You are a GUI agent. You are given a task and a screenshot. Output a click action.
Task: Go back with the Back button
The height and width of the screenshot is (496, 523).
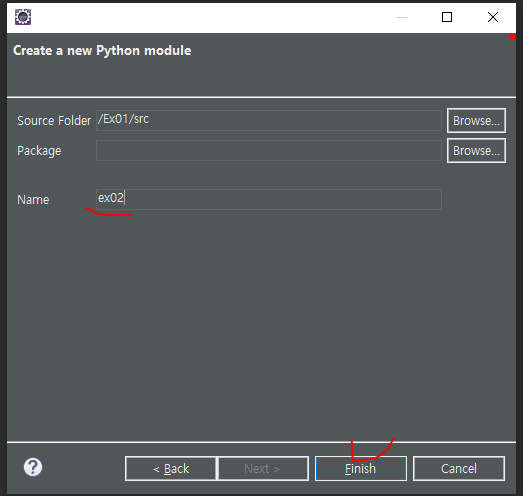171,468
